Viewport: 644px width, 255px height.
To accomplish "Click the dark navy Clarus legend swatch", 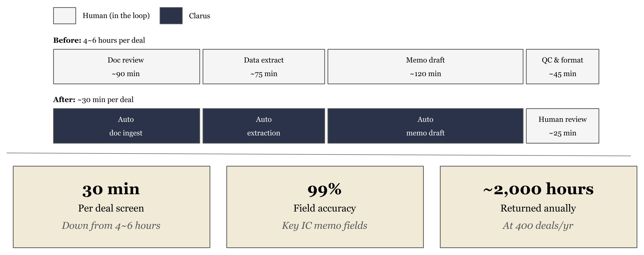I will (171, 16).
